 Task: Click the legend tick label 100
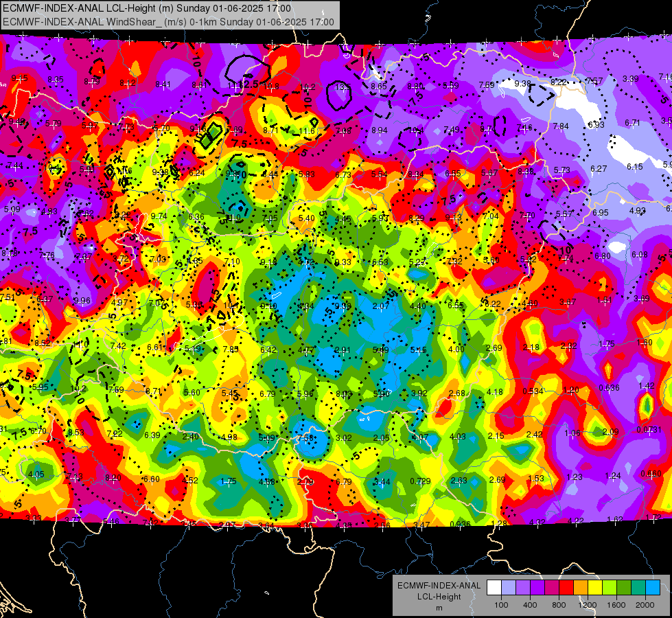click(x=501, y=605)
